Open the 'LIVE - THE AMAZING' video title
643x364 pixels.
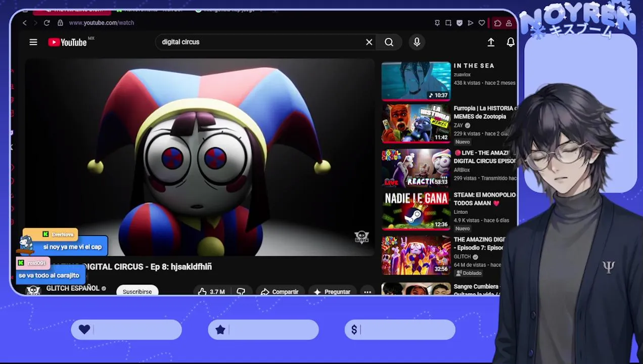pyautogui.click(x=485, y=157)
